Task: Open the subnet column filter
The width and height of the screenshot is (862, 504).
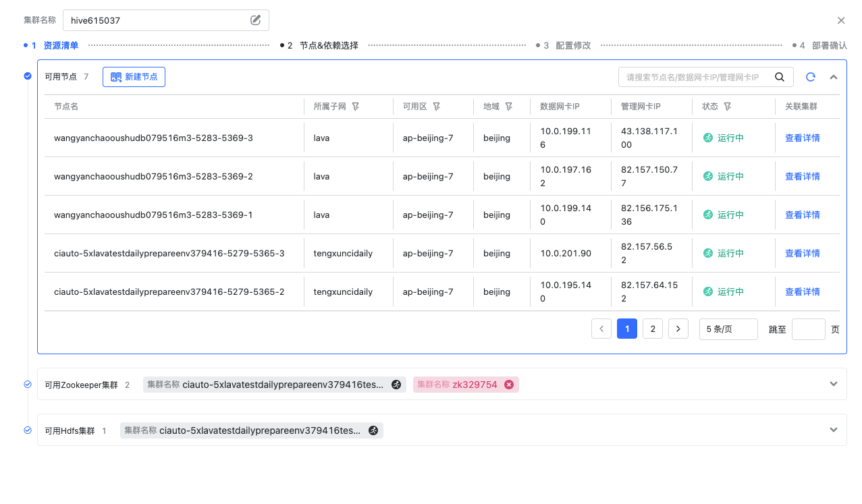Action: click(356, 107)
